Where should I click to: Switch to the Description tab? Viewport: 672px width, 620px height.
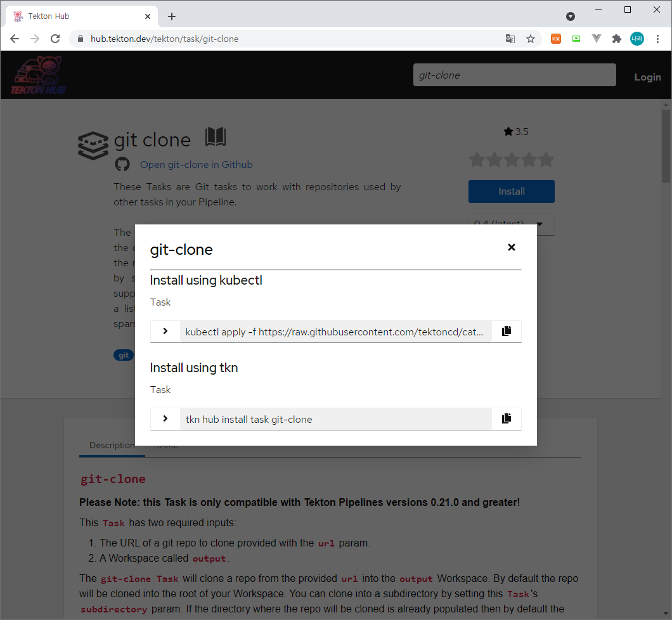click(x=112, y=445)
